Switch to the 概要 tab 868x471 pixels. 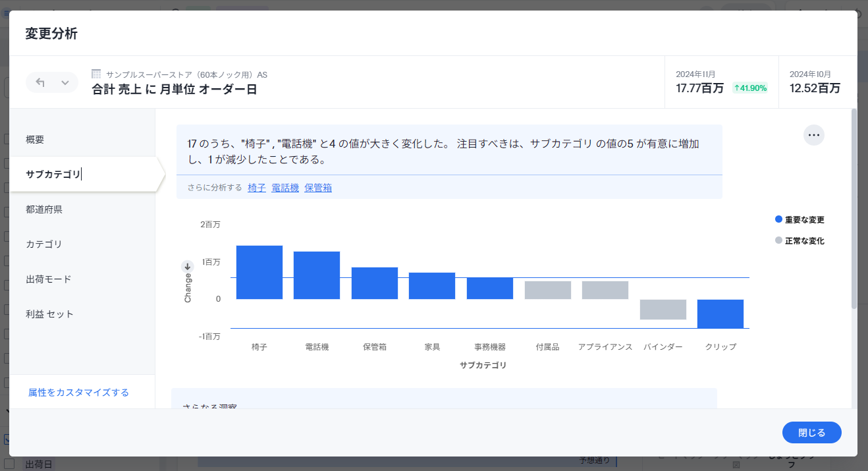[35, 140]
